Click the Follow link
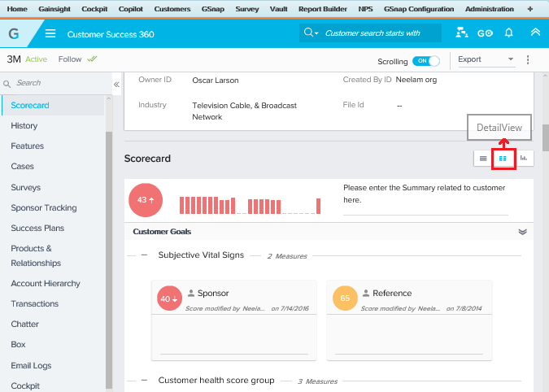Screen dimensions: 549x392 (70, 59)
